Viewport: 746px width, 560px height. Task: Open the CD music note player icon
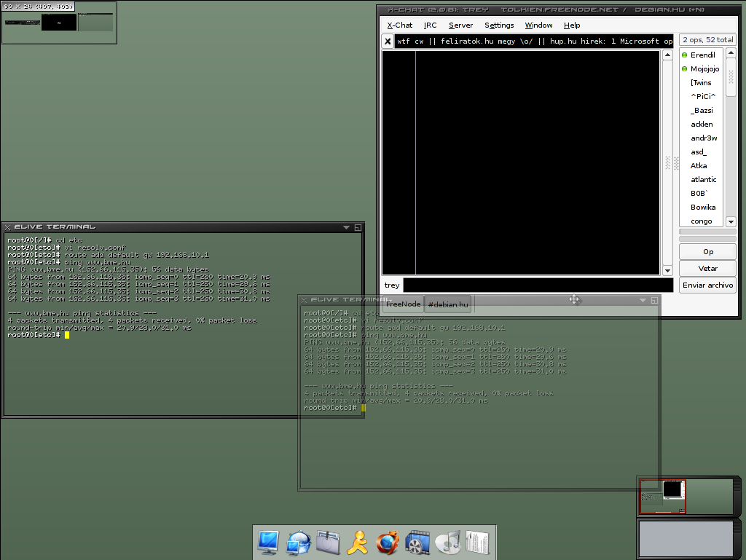pyautogui.click(x=447, y=543)
